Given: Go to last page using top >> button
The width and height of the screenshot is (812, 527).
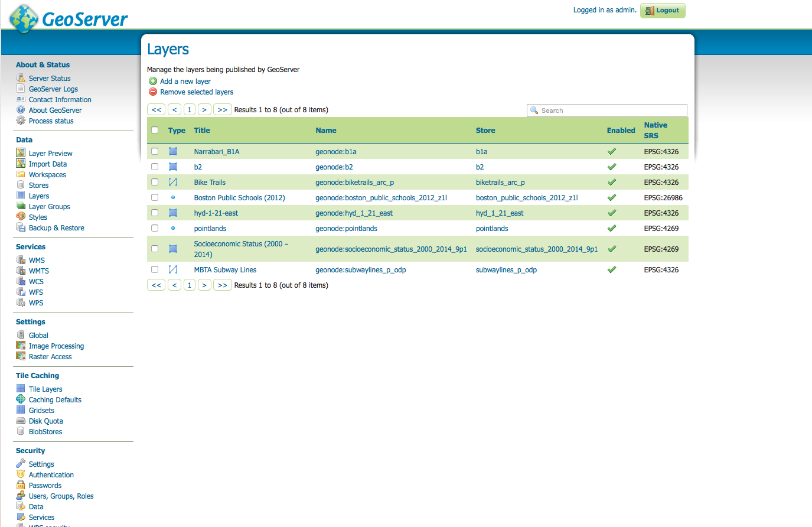Looking at the screenshot, I should point(223,109).
